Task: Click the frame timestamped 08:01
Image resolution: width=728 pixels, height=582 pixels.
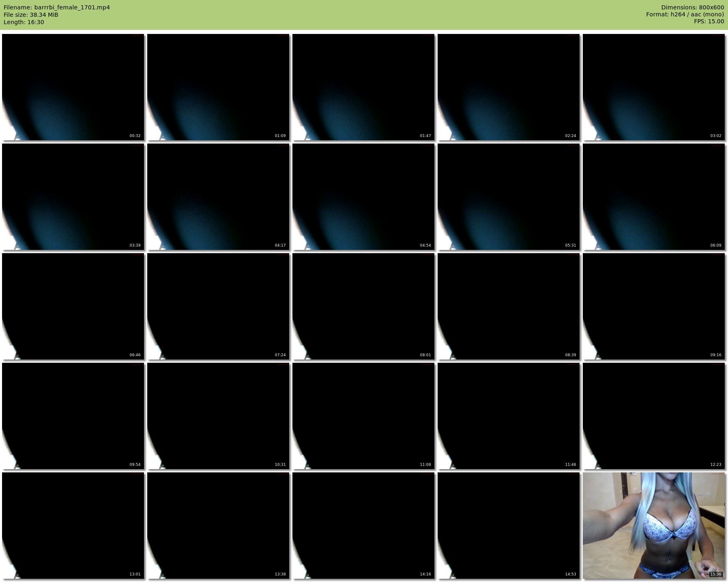Action: point(363,306)
